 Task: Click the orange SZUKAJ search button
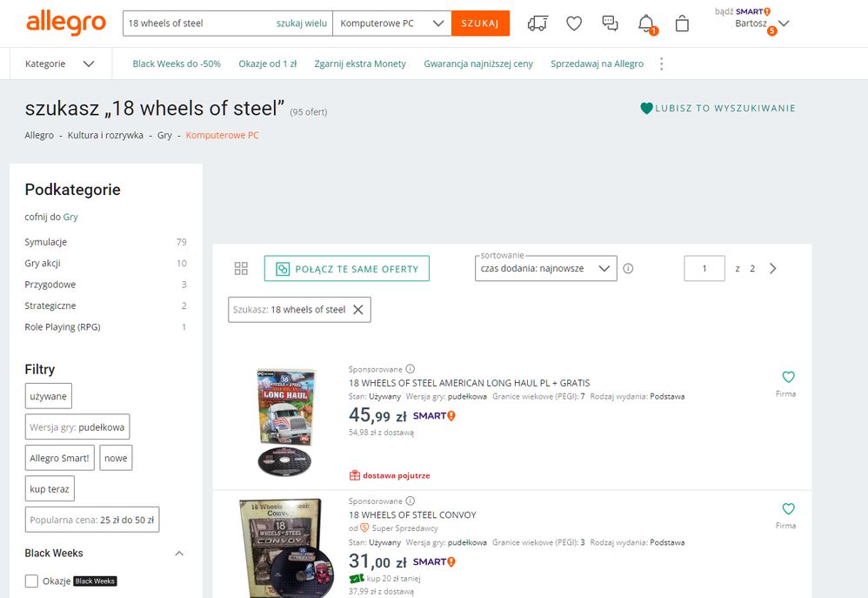click(480, 24)
